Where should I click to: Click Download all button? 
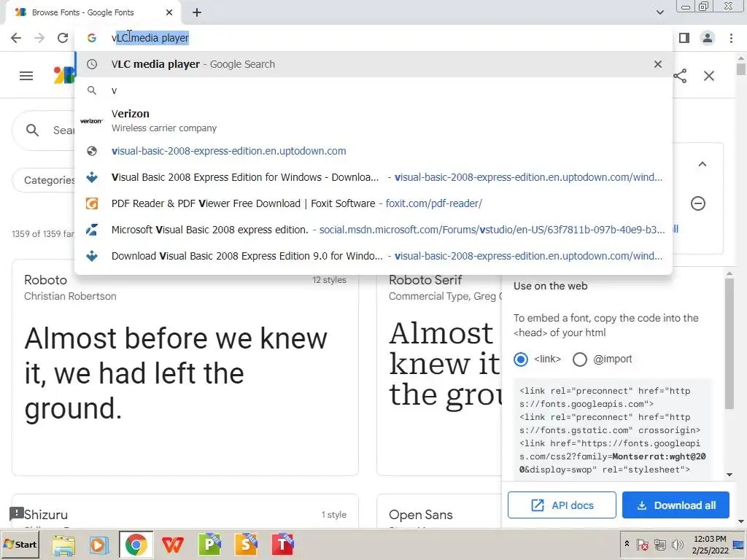coord(676,505)
